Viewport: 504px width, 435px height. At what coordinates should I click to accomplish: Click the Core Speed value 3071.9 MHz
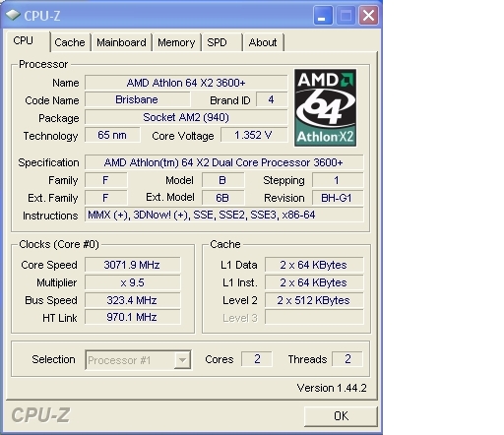132,265
